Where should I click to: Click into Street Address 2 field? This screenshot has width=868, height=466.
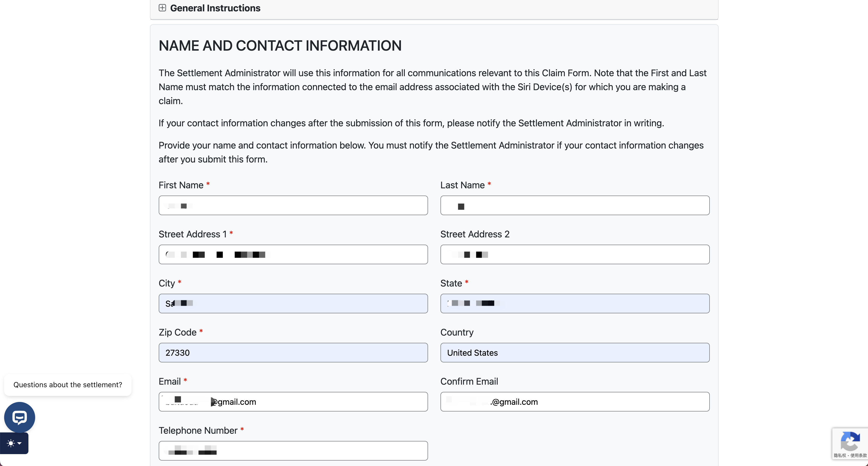pos(575,254)
